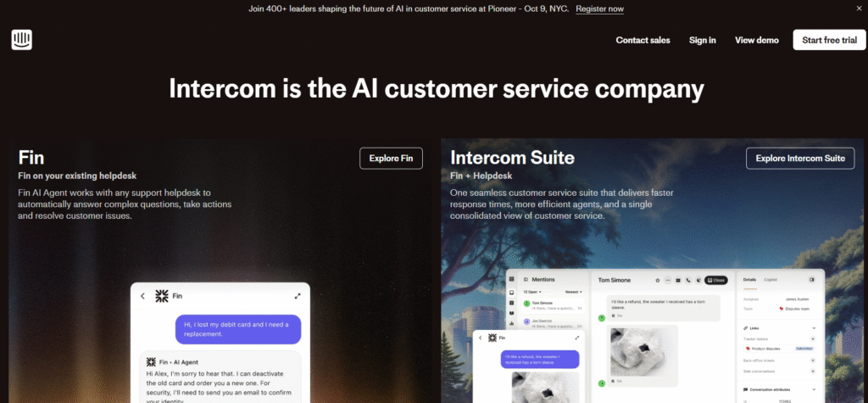Viewport: 868px width, 403px height.
Task: Click the Start free trial button
Action: coord(829,40)
